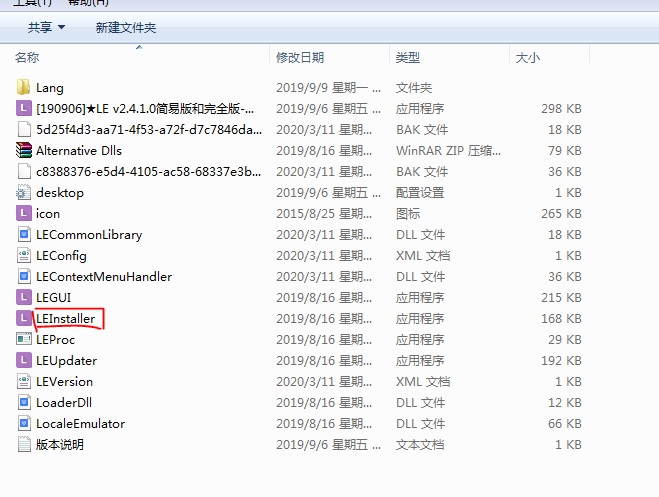Sort by the 大小 column header
Image resolution: width=659 pixels, height=497 pixels.
pos(527,58)
